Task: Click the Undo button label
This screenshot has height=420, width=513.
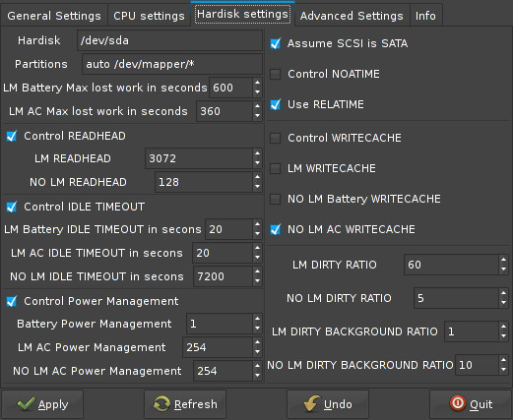Action: (x=338, y=404)
